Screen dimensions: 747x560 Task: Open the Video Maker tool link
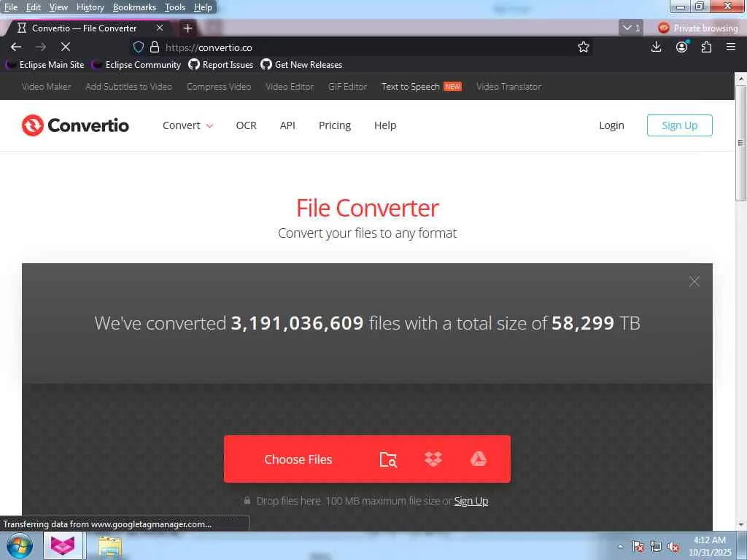[46, 87]
